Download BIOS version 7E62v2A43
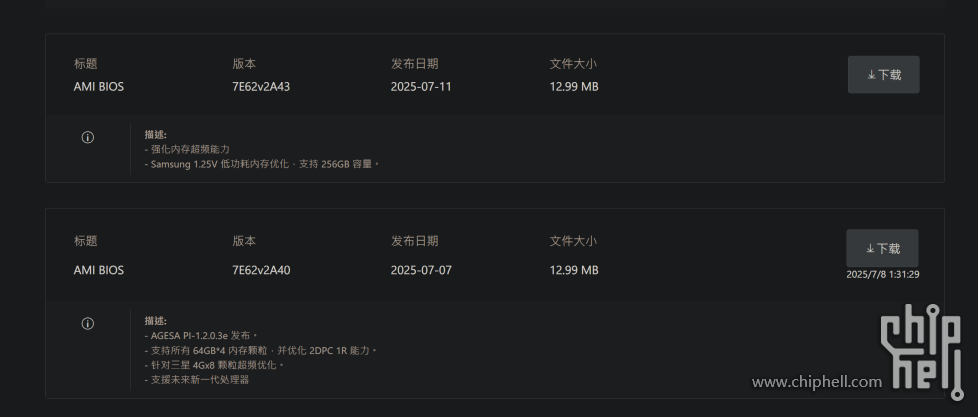The image size is (978, 417). click(x=883, y=75)
